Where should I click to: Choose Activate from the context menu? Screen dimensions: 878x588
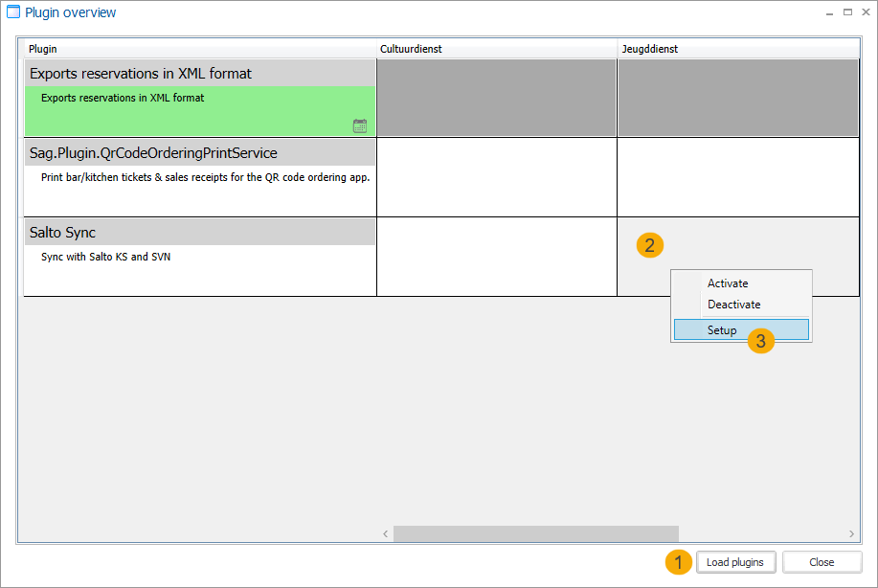click(x=728, y=283)
